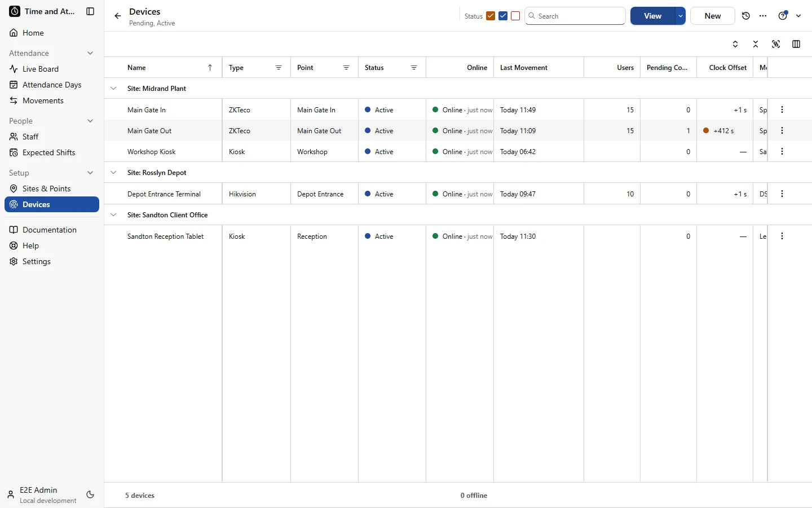The height and width of the screenshot is (508, 812).
Task: Open row menu for Main Gate Out
Action: [x=782, y=130]
